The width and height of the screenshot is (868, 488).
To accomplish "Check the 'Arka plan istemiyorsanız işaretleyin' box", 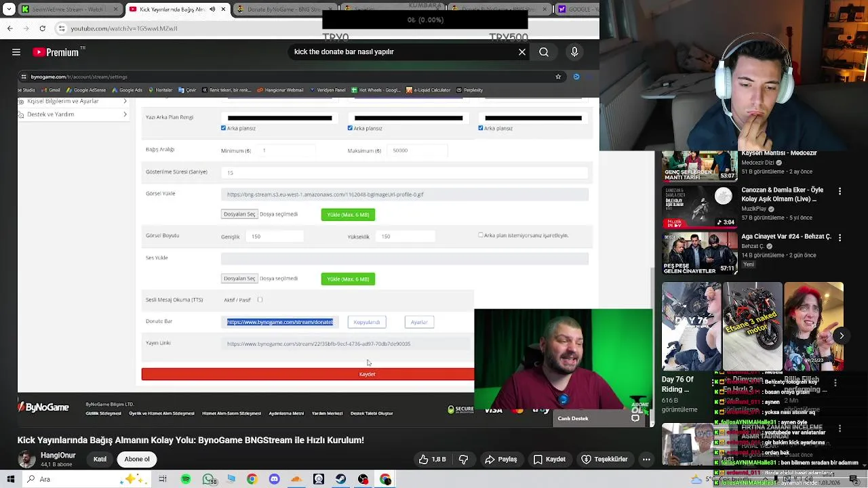I will (481, 235).
